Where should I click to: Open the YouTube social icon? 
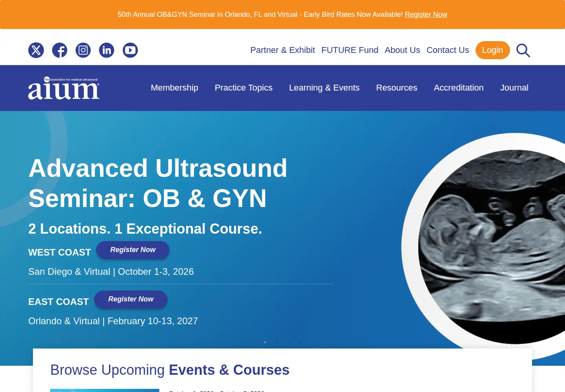[130, 50]
